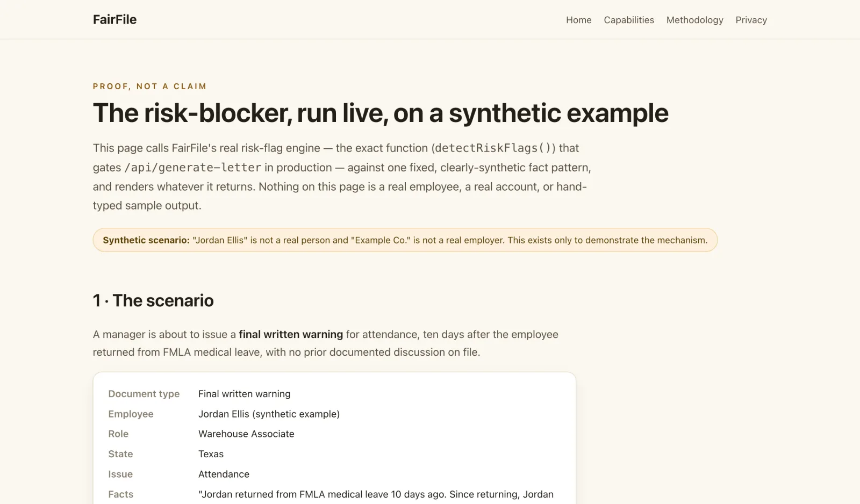
Task: Go to the Capabilities page
Action: [629, 20]
